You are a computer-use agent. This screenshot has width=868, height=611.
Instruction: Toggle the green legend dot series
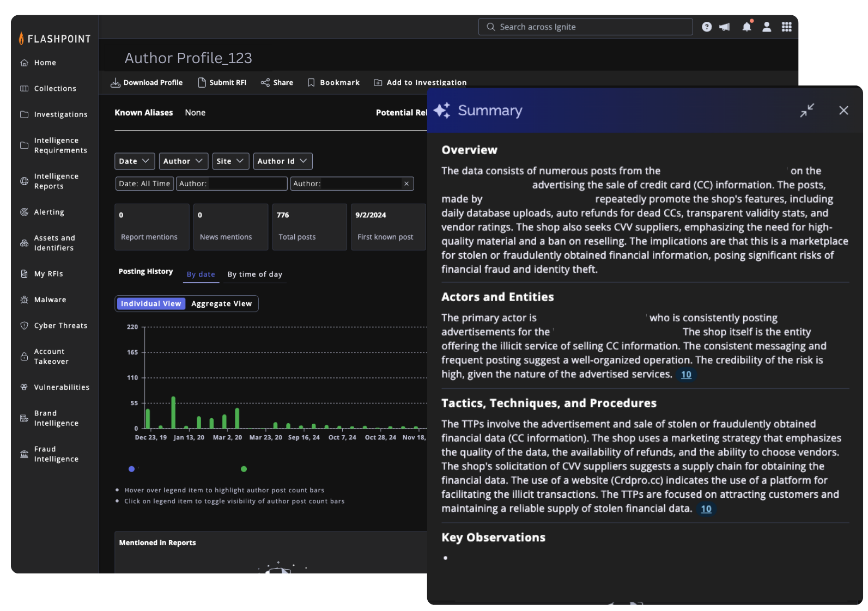244,469
